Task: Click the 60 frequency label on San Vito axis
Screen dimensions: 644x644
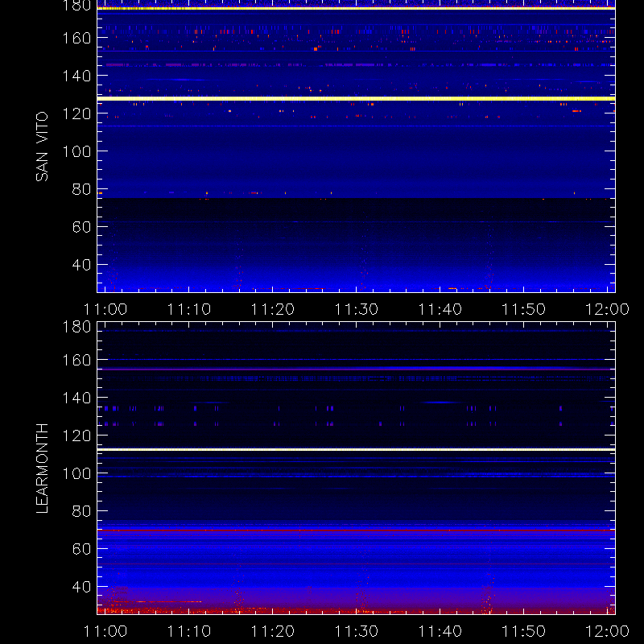Action: coord(81,227)
